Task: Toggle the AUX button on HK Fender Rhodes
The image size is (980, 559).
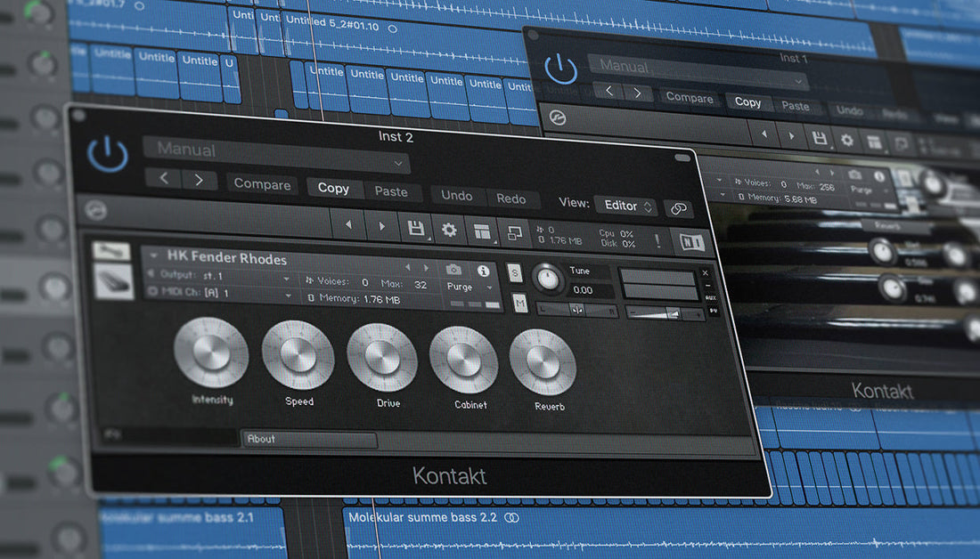Action: tap(711, 298)
